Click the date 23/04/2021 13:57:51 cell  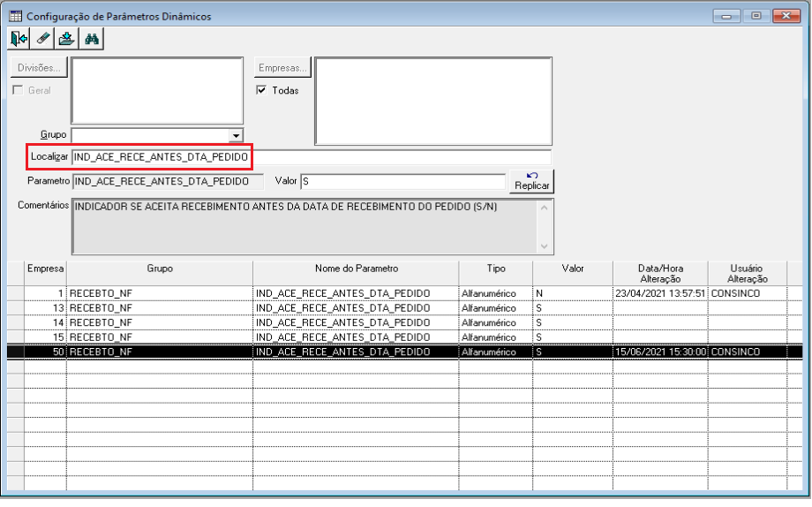(660, 293)
